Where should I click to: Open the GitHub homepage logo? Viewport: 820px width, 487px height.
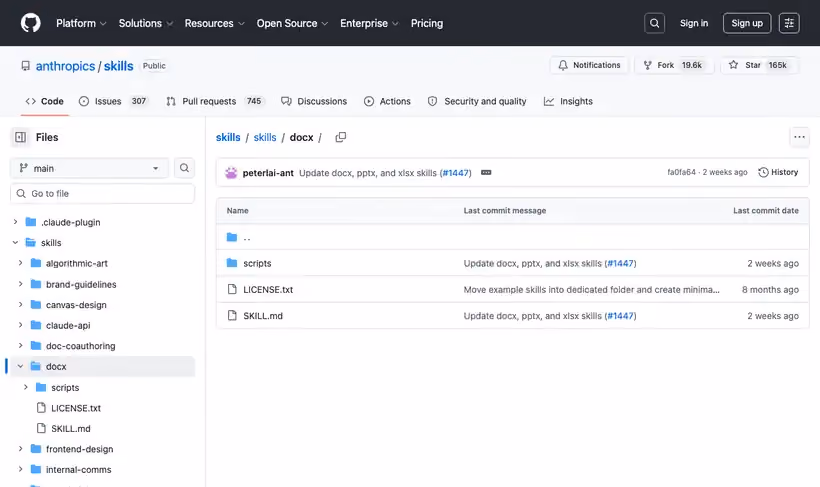click(30, 23)
